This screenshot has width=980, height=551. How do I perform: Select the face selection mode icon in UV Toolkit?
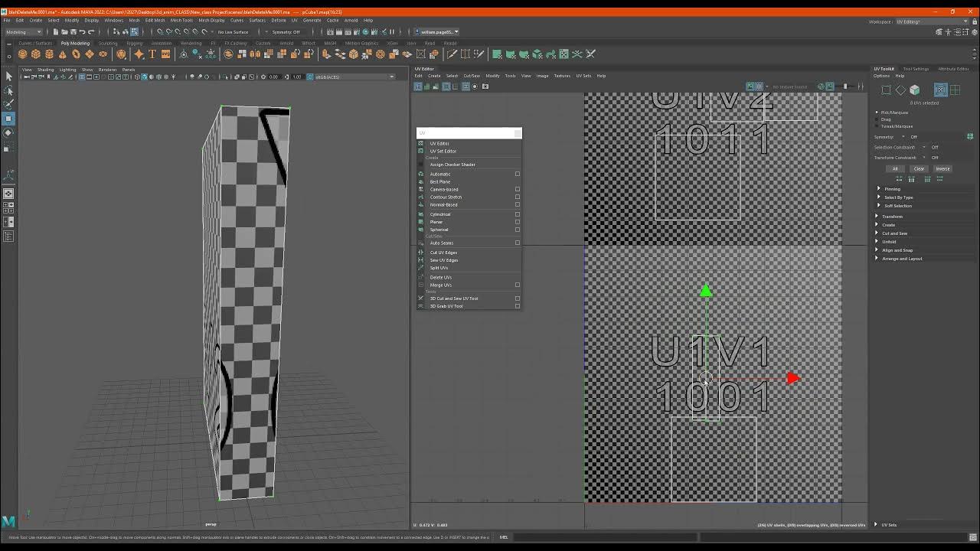914,90
